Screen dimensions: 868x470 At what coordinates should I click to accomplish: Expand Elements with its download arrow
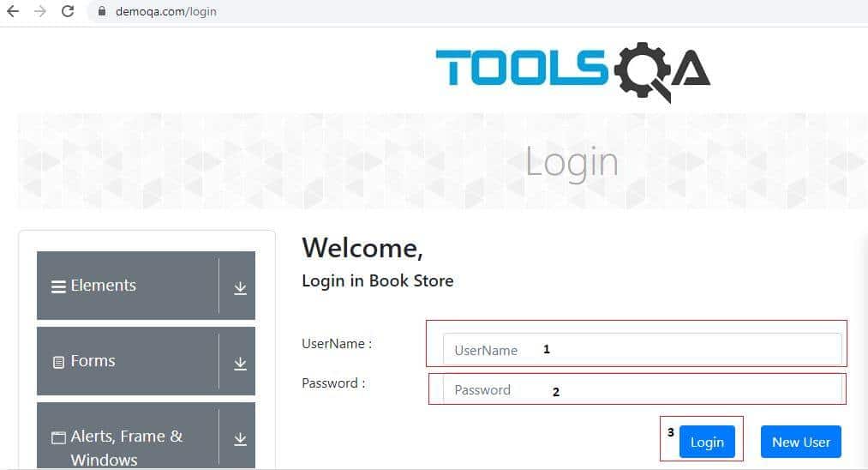(240, 287)
